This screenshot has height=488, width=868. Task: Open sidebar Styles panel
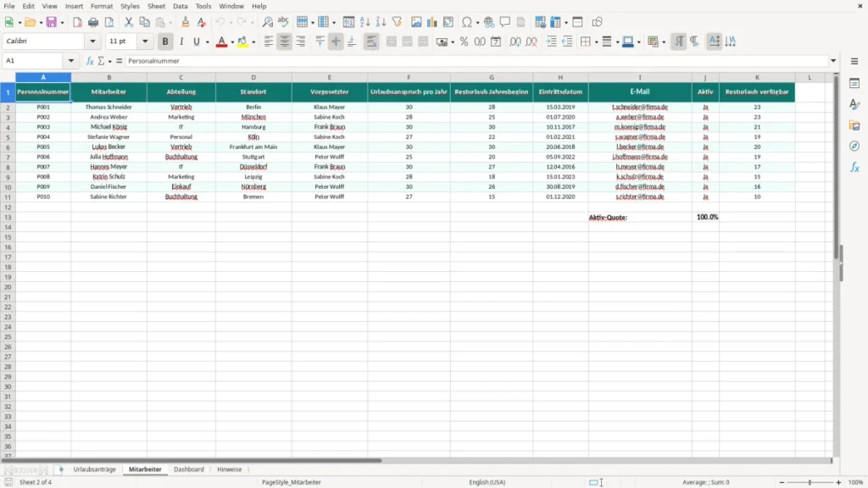coord(854,104)
